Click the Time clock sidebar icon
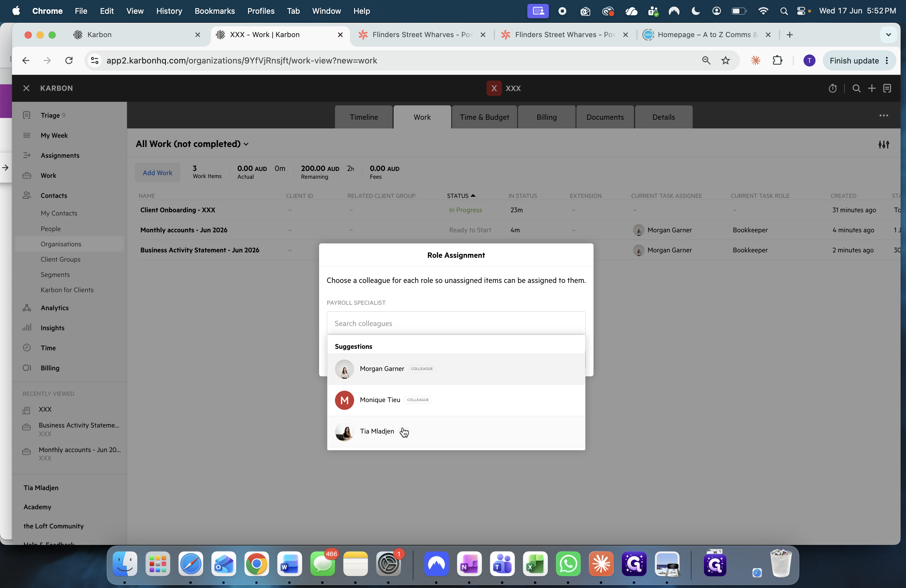The width and height of the screenshot is (906, 588). [27, 348]
